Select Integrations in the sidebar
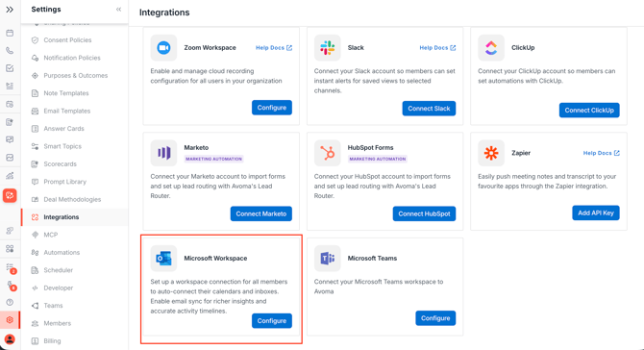Image resolution: width=644 pixels, height=350 pixels. pyautogui.click(x=62, y=217)
